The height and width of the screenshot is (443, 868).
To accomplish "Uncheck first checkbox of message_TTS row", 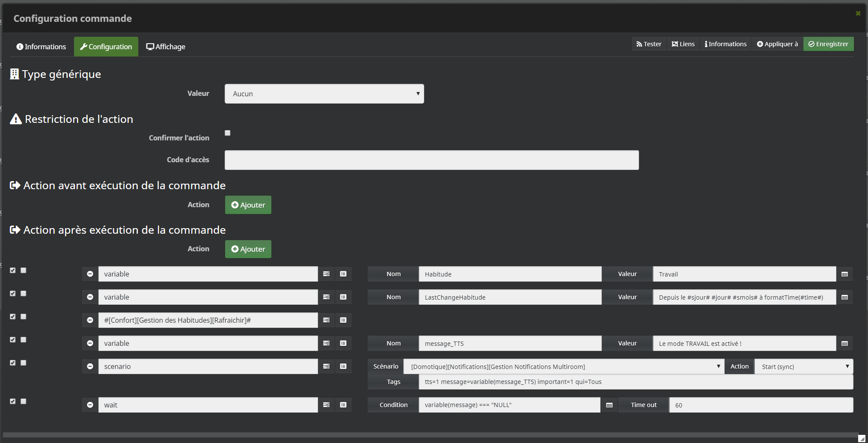I will [13, 340].
